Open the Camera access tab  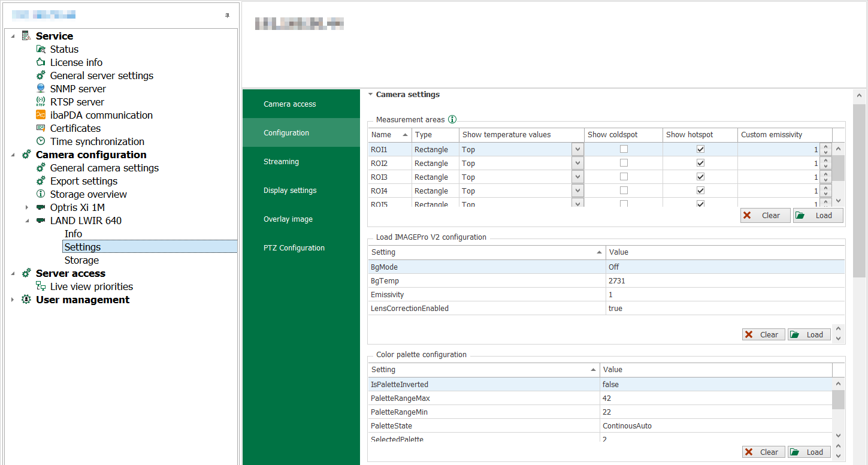(x=301, y=104)
